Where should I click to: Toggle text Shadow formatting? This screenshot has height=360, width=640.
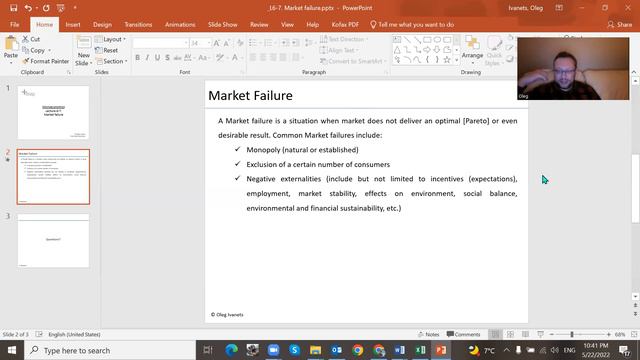167,58
